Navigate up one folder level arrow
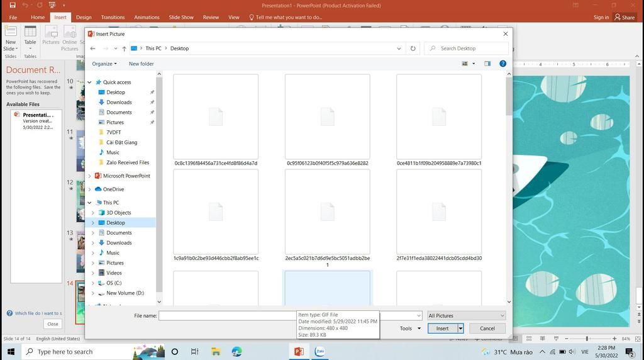Screen dimensions: 644x360 click(x=124, y=48)
